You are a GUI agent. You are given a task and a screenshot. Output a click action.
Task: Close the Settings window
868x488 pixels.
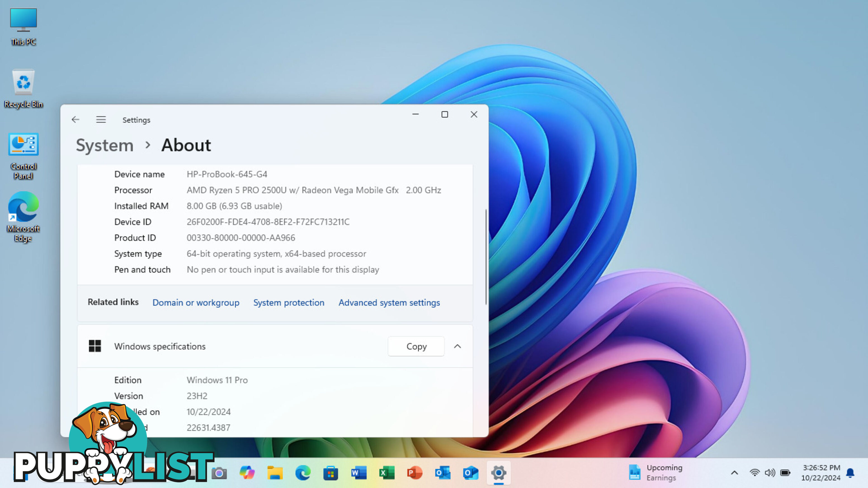point(474,114)
